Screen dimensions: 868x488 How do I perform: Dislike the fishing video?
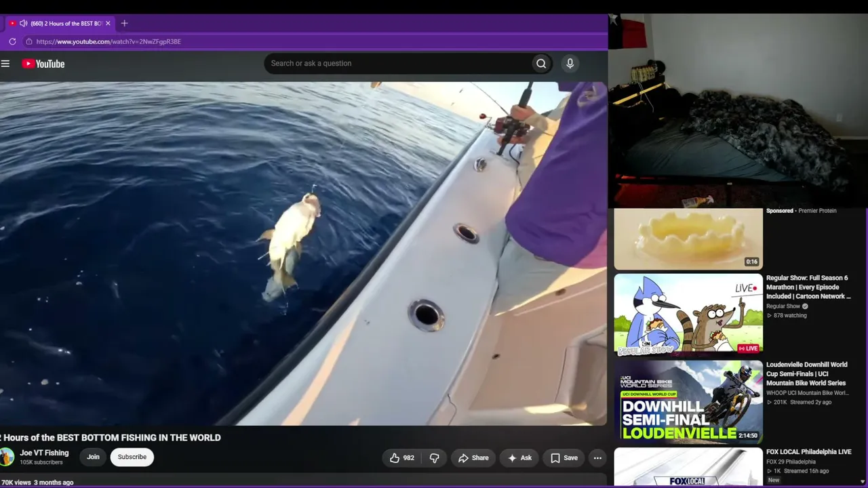[x=435, y=458]
